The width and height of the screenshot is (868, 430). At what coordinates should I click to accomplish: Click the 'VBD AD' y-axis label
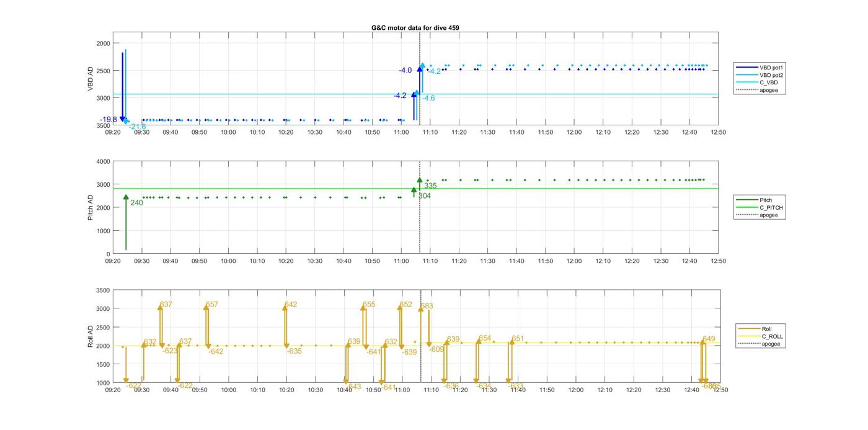91,79
